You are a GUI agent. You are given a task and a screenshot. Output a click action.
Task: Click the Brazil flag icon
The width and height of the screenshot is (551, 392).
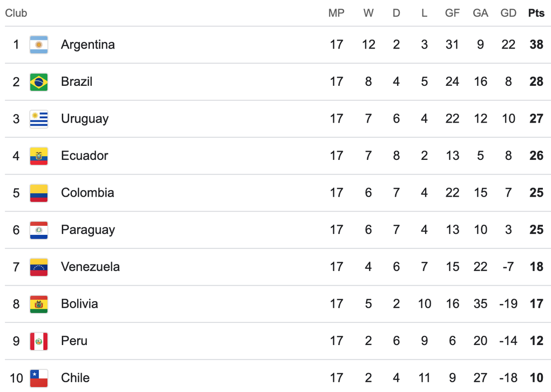tap(39, 82)
